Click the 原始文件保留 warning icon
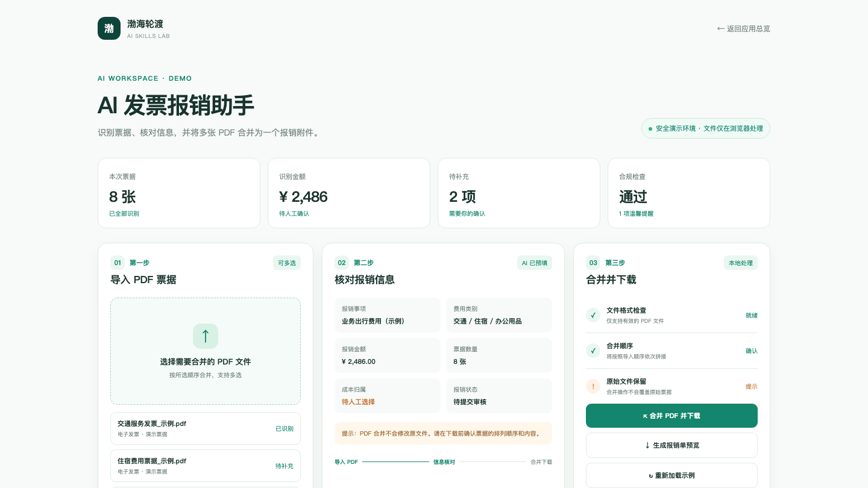868x488 pixels. pos(593,386)
